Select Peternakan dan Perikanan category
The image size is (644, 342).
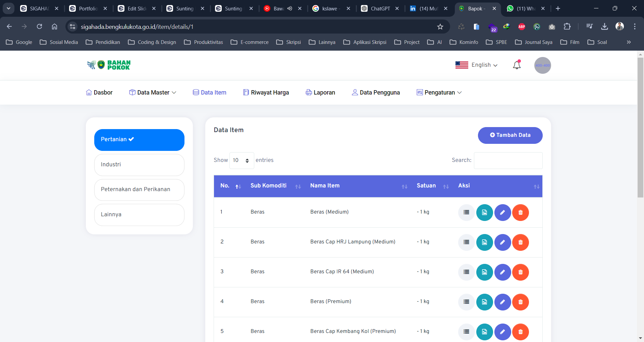139,190
